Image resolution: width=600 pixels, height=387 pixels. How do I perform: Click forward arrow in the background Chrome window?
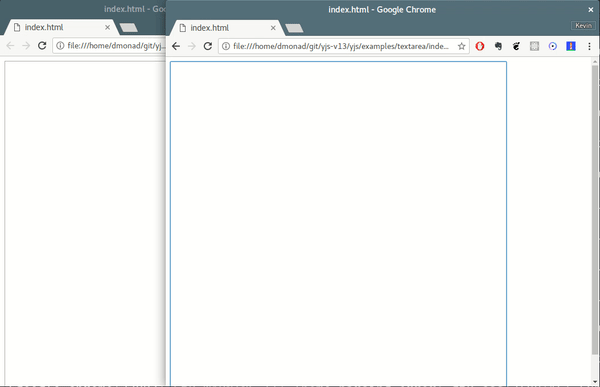[26, 46]
